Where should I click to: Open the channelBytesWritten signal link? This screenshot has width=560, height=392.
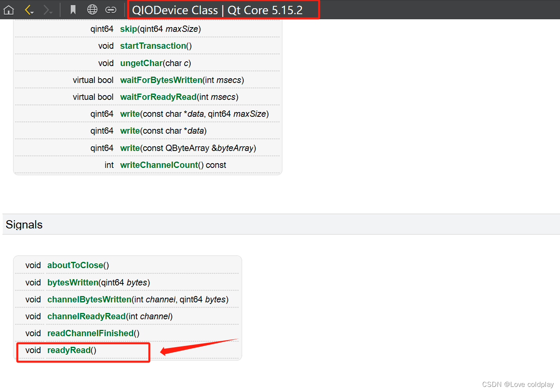89,300
